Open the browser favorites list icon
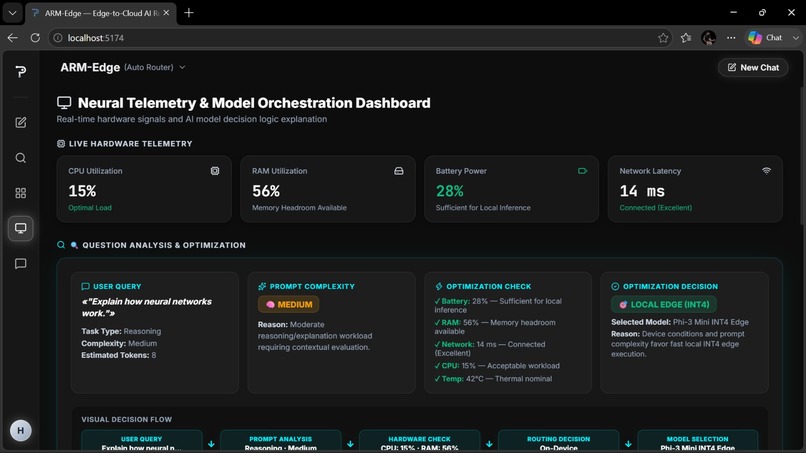The width and height of the screenshot is (806, 453). (686, 38)
